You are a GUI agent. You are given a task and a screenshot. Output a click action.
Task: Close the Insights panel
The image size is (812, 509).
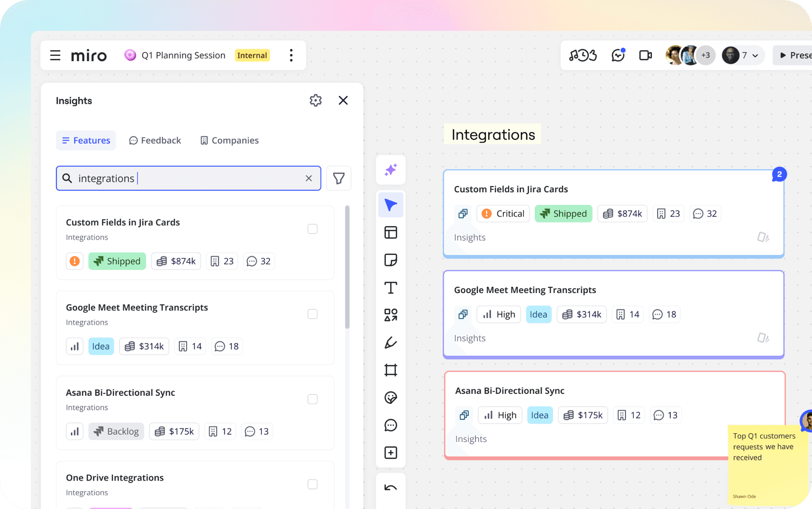click(x=343, y=100)
